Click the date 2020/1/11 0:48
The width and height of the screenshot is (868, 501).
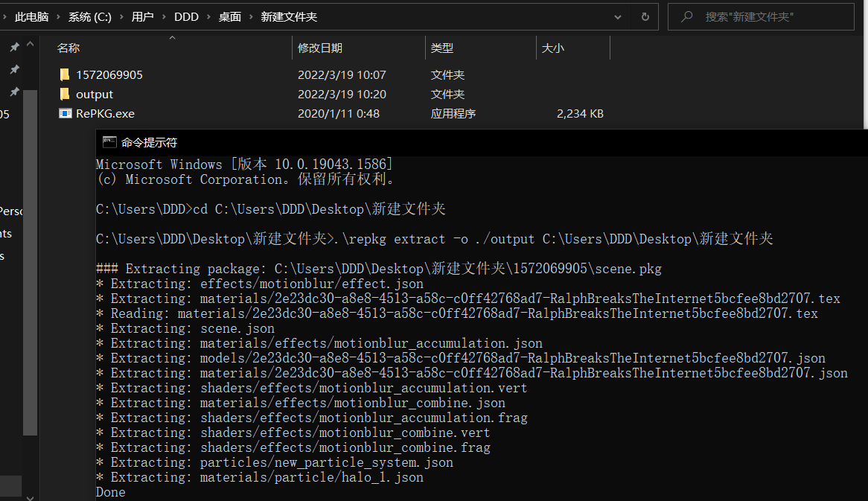coord(338,113)
